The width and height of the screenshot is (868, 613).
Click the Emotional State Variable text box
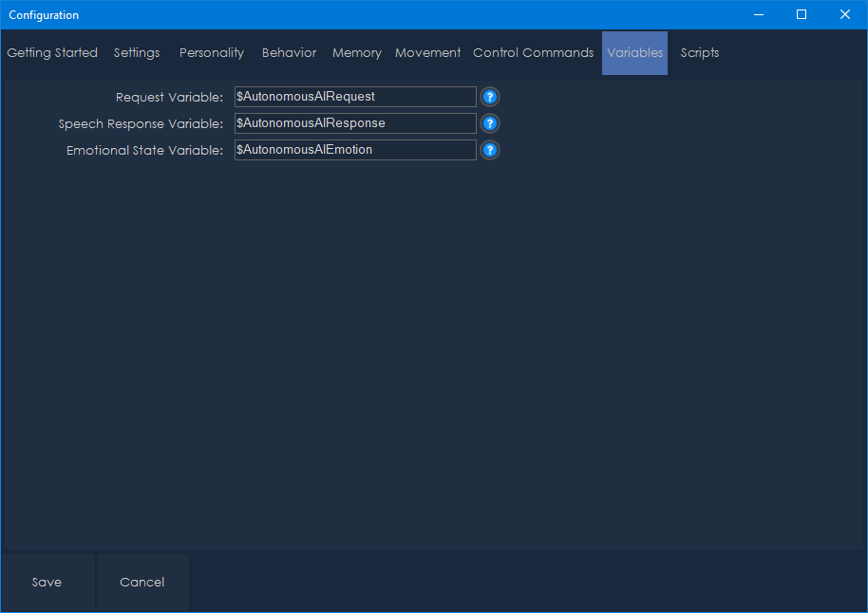355,150
